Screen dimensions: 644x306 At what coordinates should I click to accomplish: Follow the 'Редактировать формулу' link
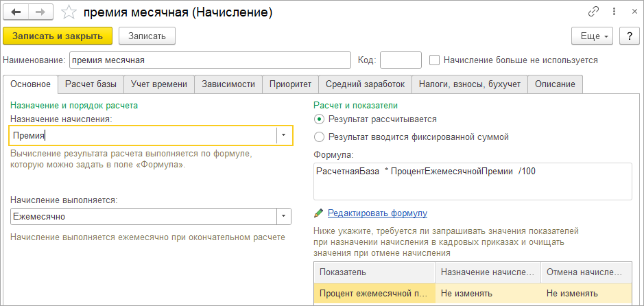click(377, 213)
